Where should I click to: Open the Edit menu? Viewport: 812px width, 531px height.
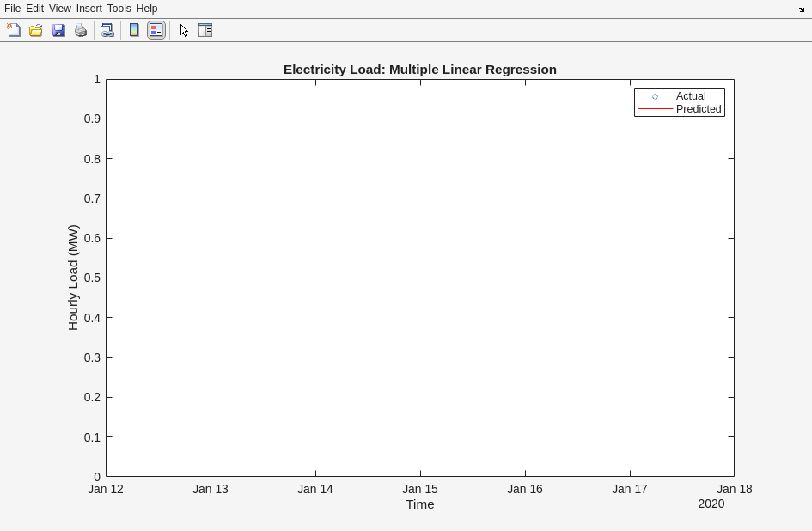pos(34,9)
